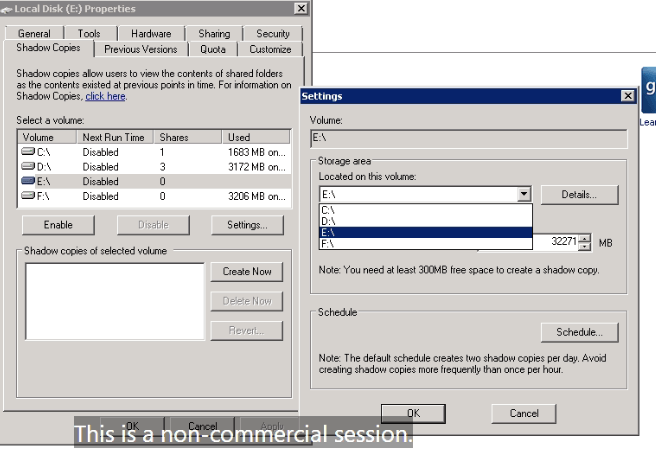Choose C:\ in the storage volume dropdown

point(425,210)
